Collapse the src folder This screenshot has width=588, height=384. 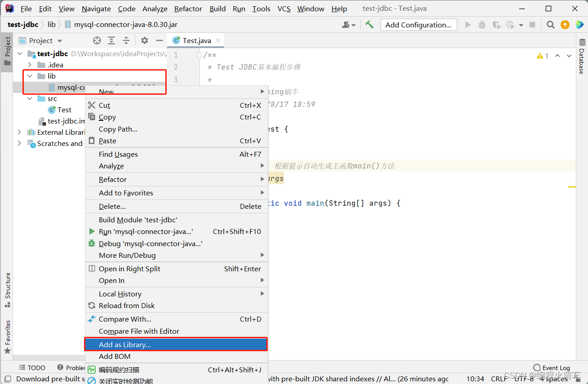click(x=30, y=98)
